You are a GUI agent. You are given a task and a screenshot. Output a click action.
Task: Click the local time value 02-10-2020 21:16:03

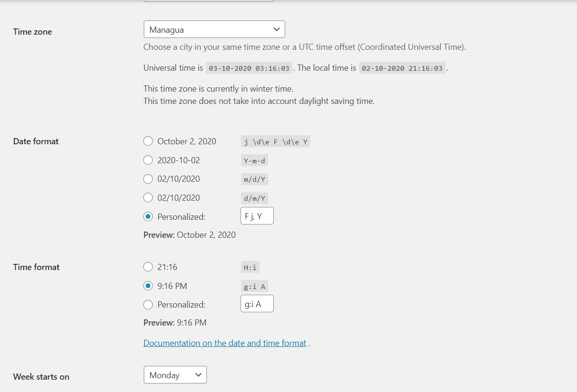[x=402, y=68]
